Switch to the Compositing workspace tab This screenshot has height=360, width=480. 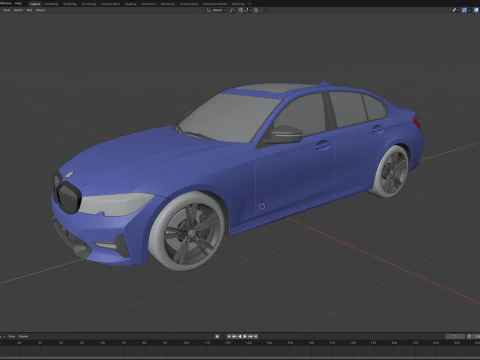coord(189,4)
